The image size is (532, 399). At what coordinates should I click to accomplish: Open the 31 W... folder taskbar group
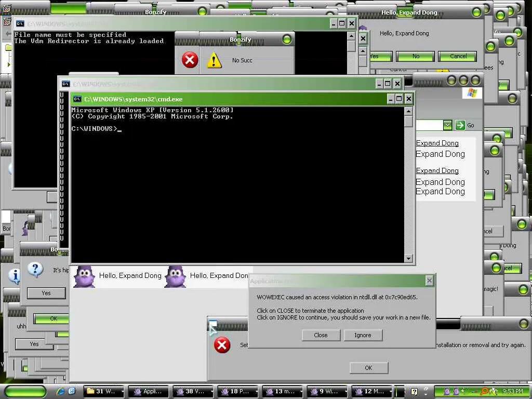point(103,391)
